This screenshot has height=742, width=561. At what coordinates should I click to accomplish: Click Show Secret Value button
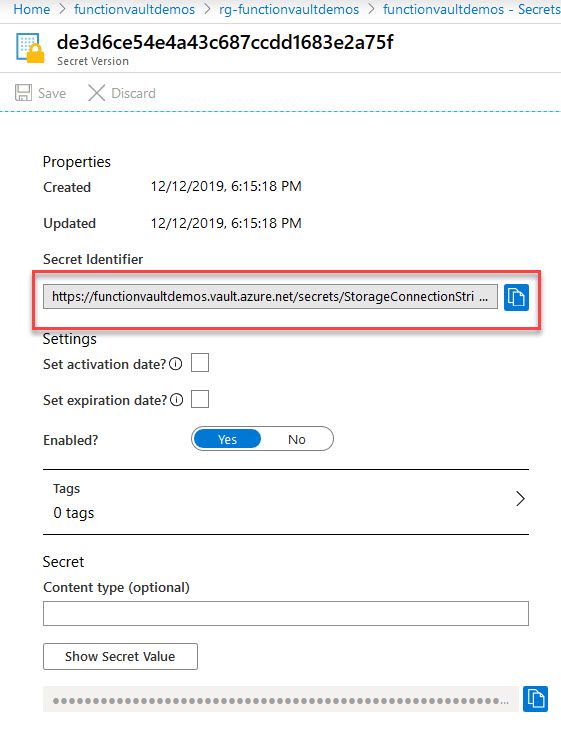coord(120,656)
